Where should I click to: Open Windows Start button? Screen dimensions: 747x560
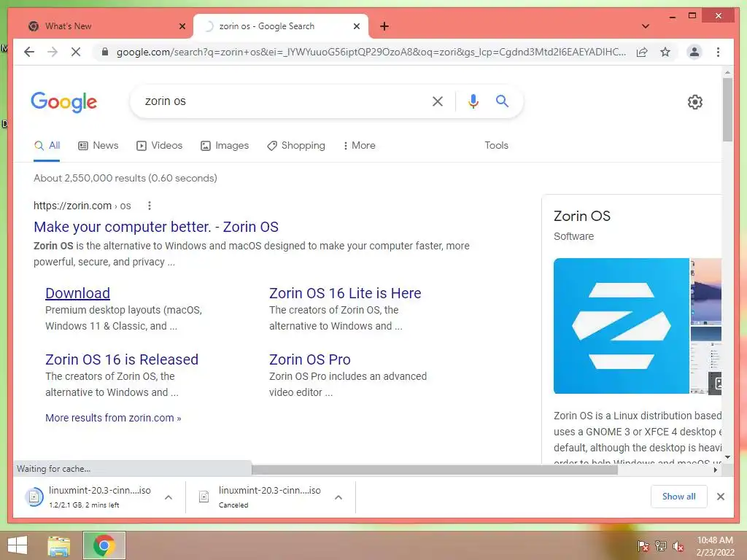click(x=18, y=545)
